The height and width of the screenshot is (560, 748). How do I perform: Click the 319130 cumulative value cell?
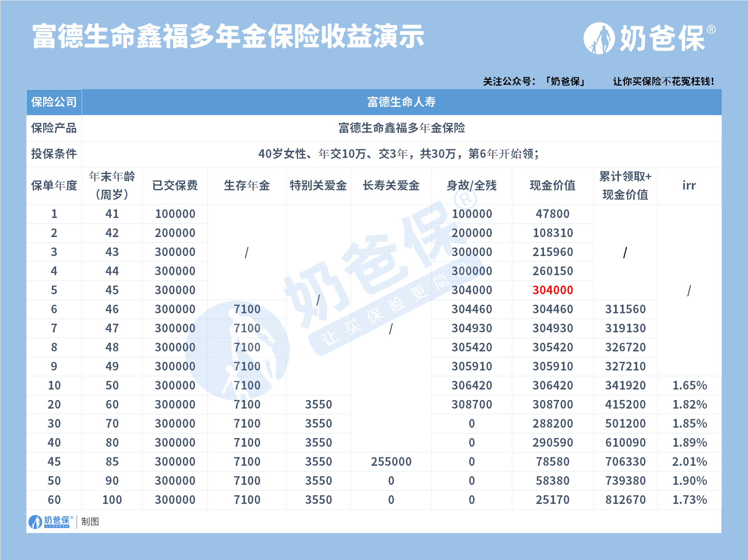(x=625, y=328)
